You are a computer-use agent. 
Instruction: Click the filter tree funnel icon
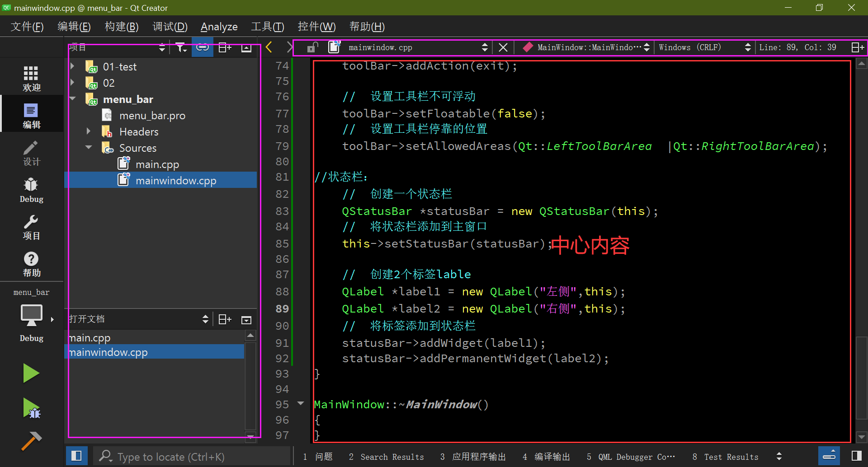[x=181, y=47]
